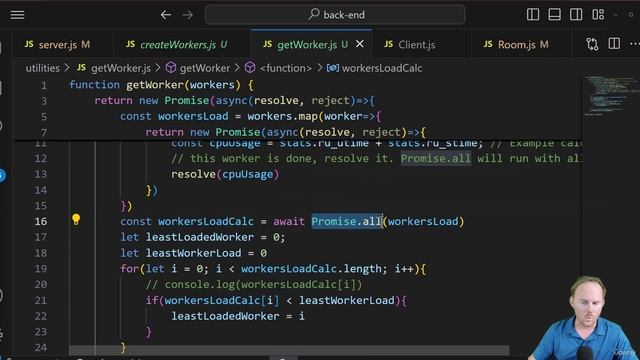Click the back-end search box
The image size is (640, 360).
(335, 15)
